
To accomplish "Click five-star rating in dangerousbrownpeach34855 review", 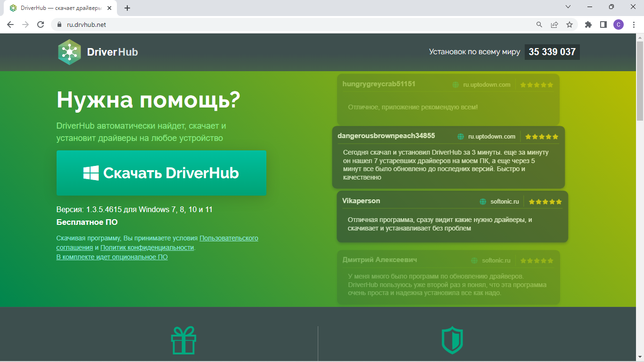I will [542, 137].
